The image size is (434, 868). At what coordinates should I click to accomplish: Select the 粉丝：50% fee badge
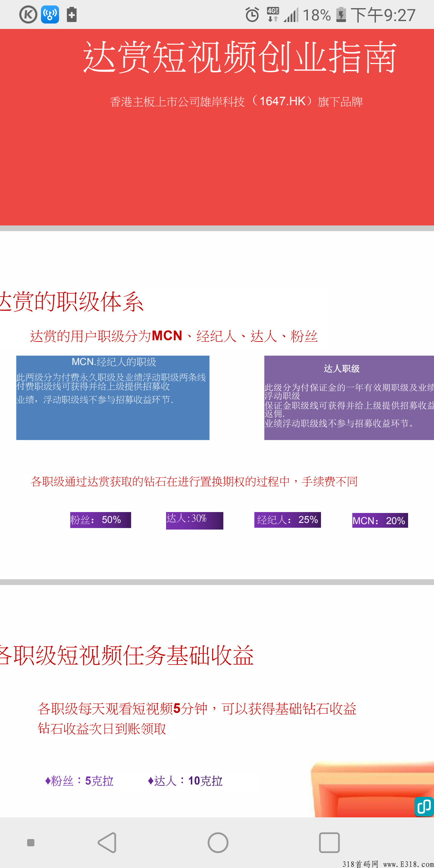coord(100,520)
